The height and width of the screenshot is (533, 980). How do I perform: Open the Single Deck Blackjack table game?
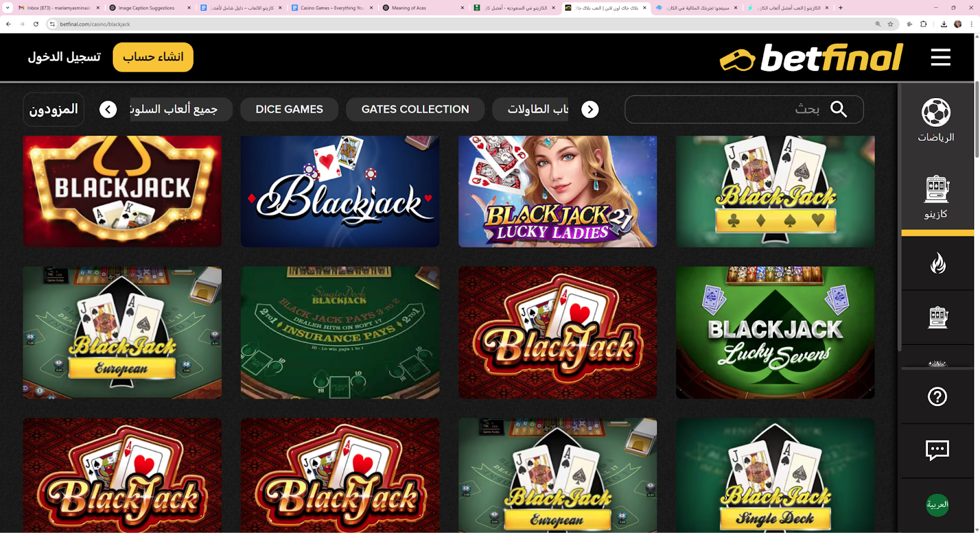point(340,332)
